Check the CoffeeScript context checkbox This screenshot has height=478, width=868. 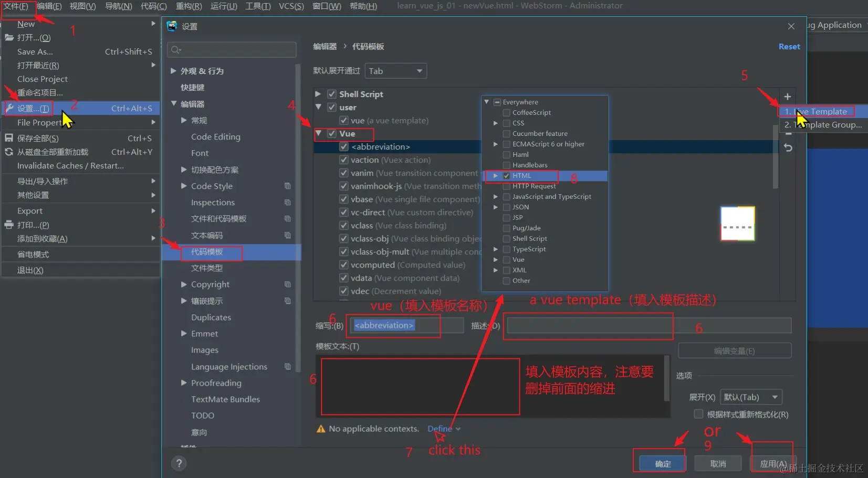(x=507, y=113)
